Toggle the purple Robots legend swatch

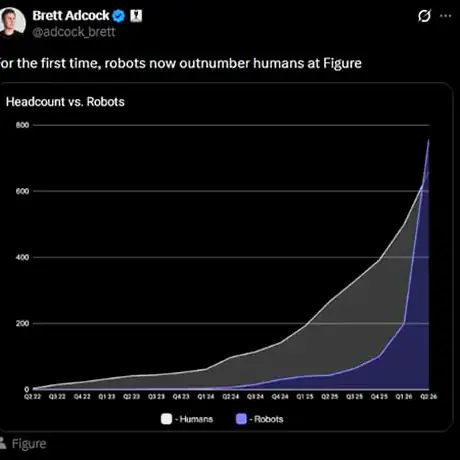coord(241,419)
